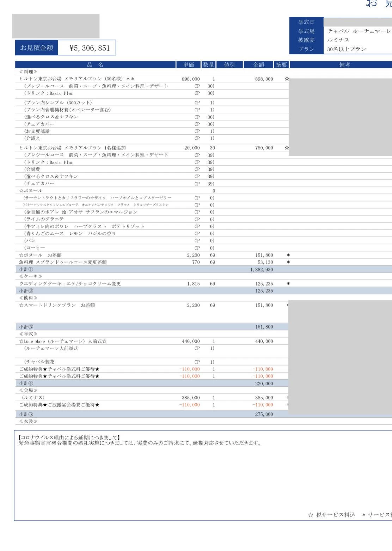The height and width of the screenshot is (551, 392).
Task: Click the 小計④ subtotal label
Action: coord(26,383)
